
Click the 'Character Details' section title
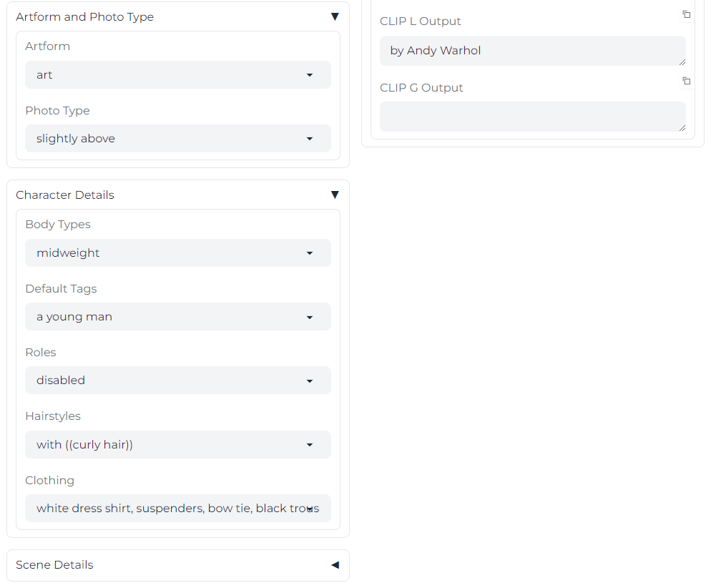[65, 195]
